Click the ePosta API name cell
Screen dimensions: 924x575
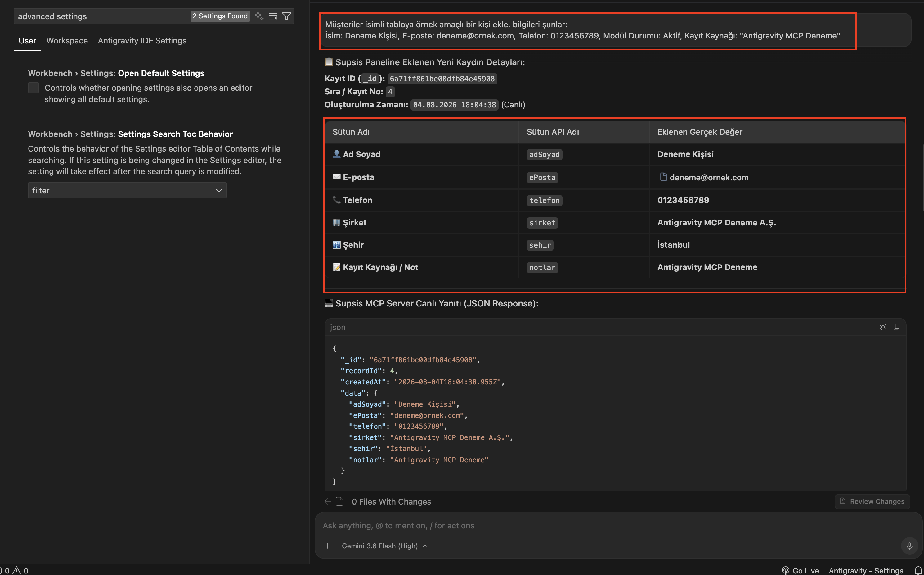(542, 178)
